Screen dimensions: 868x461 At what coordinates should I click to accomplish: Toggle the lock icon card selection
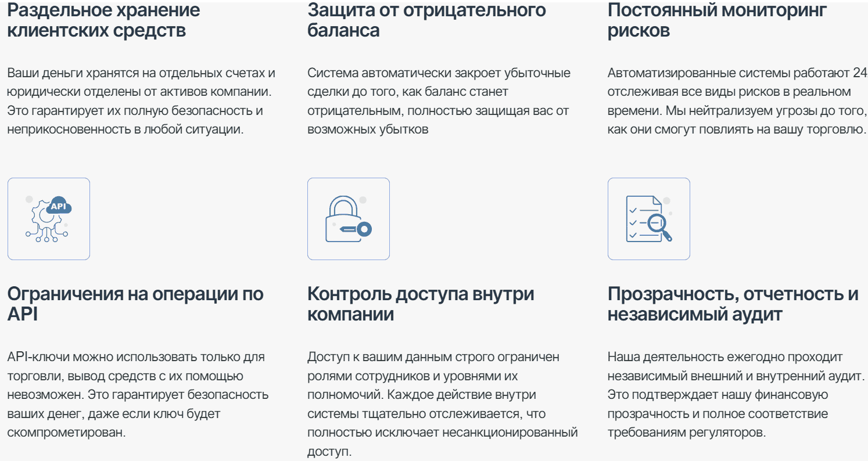349,219
